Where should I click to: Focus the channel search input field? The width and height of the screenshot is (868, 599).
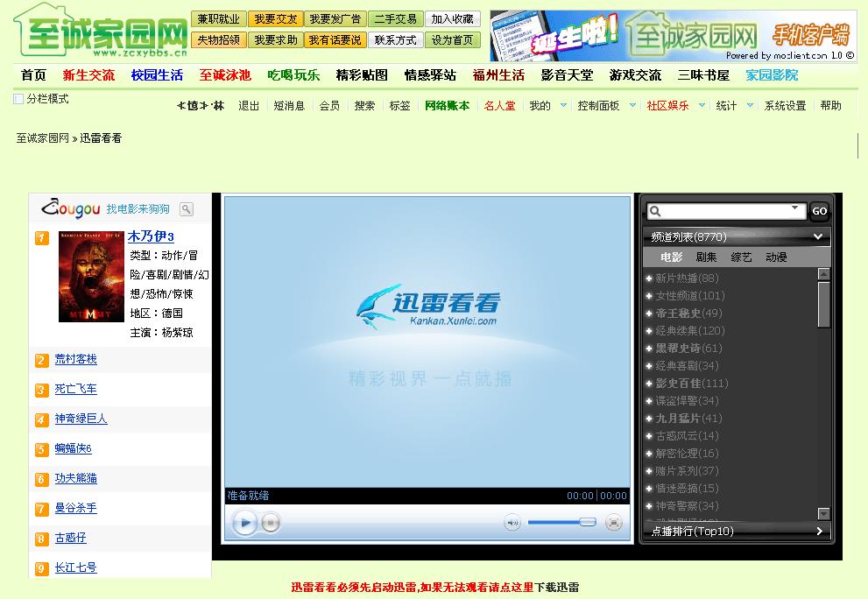pos(725,211)
